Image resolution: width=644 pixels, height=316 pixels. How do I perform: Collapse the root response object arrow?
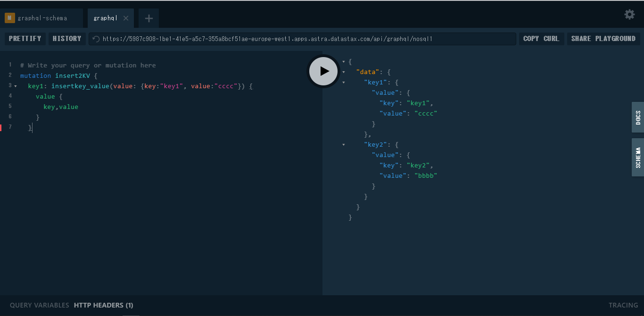click(x=343, y=62)
